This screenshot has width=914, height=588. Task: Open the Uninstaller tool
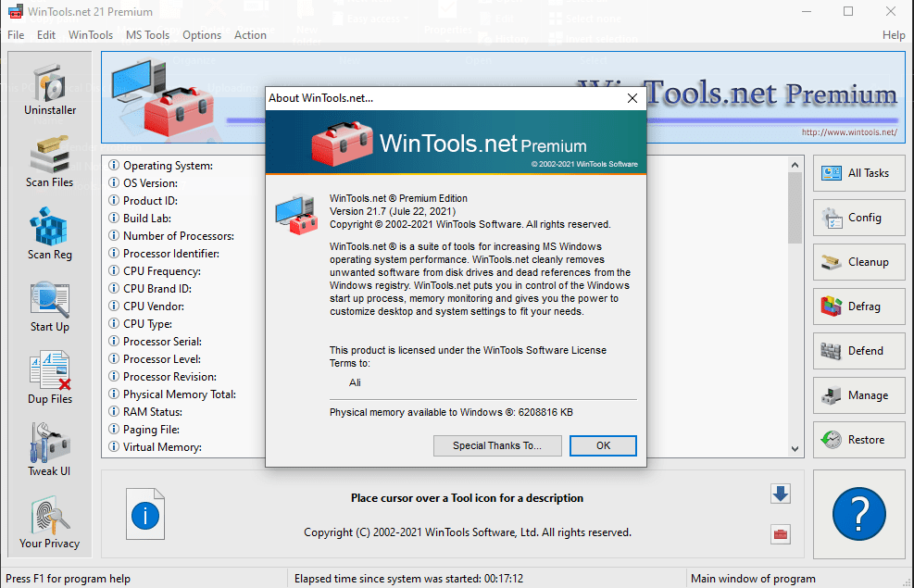click(50, 91)
